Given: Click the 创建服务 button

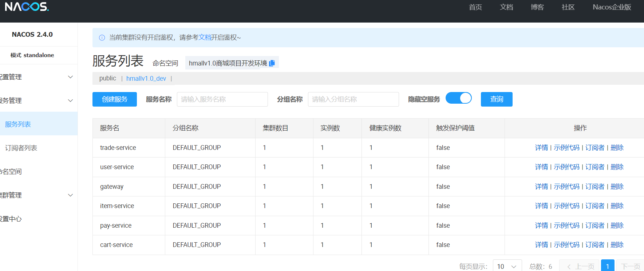Looking at the screenshot, I should coord(115,99).
